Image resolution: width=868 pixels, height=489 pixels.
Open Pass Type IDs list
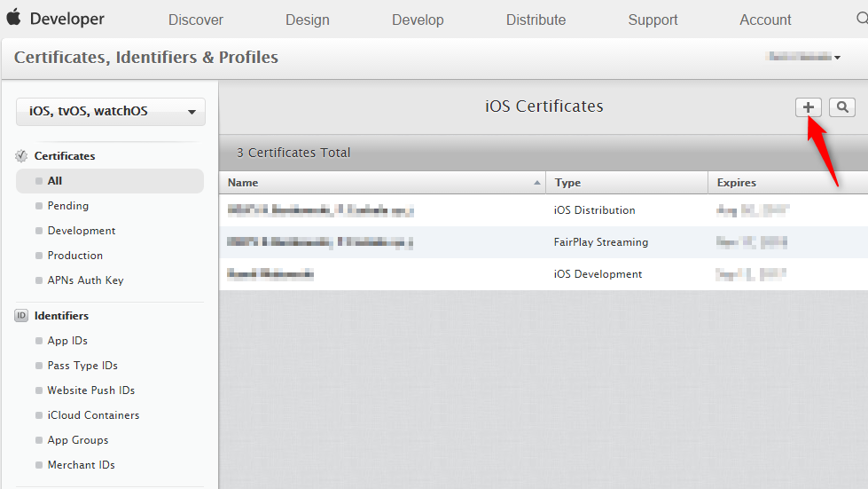(82, 366)
